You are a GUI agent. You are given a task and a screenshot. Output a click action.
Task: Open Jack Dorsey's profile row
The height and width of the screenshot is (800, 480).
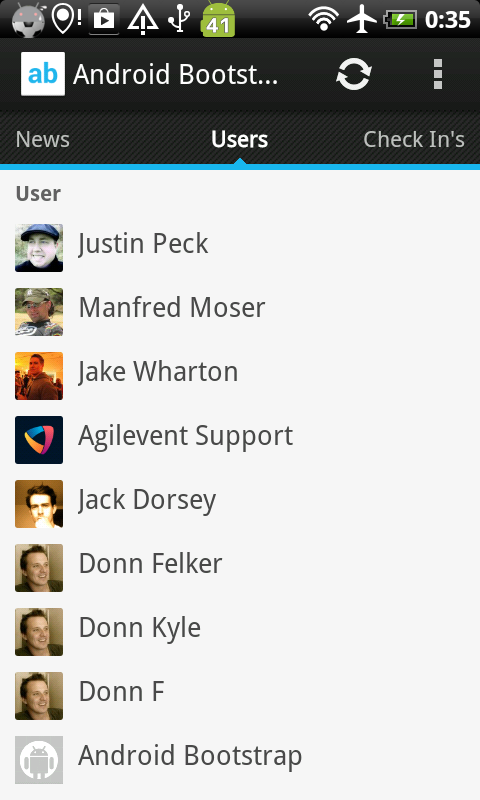[x=240, y=504]
